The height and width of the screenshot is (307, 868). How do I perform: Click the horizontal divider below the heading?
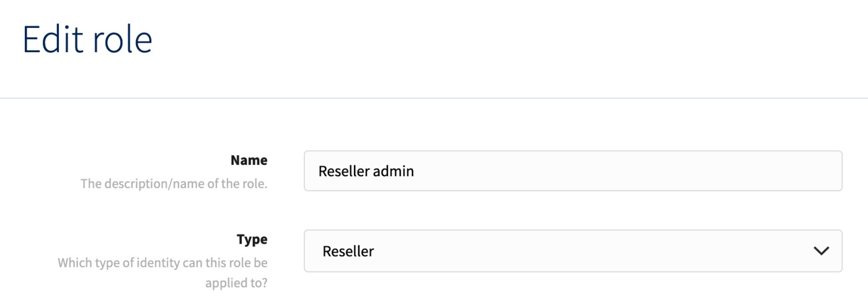click(x=434, y=98)
